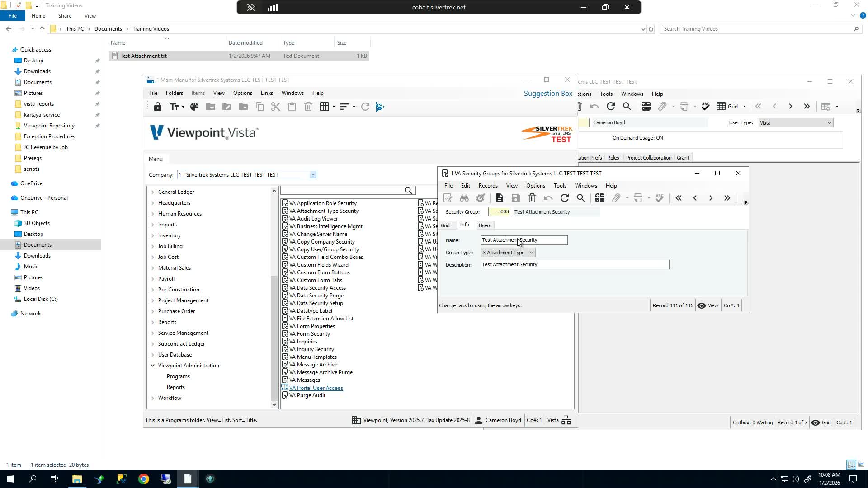Open the Project Collaboration tab
The height and width of the screenshot is (488, 868).
coord(649,158)
